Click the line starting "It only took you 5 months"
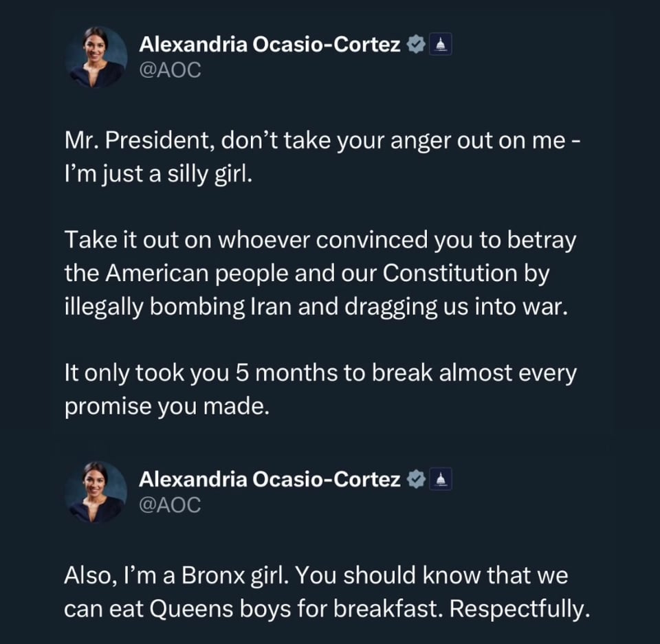660x644 pixels. pos(320,373)
